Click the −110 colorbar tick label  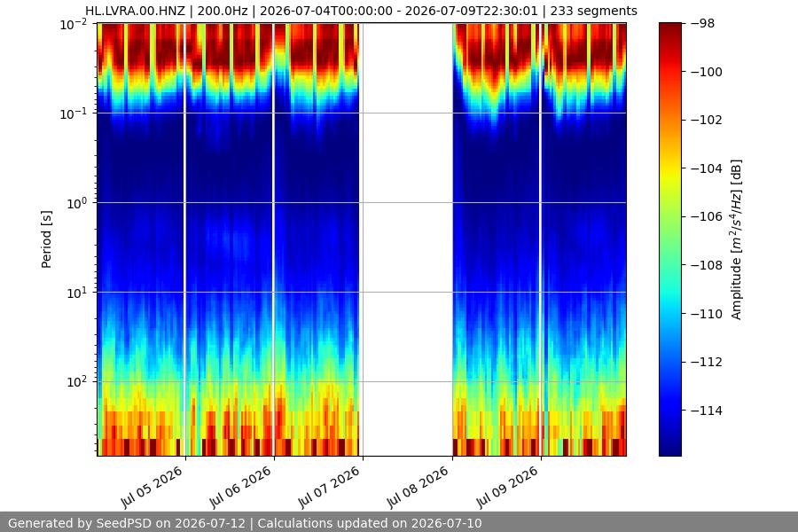click(707, 314)
